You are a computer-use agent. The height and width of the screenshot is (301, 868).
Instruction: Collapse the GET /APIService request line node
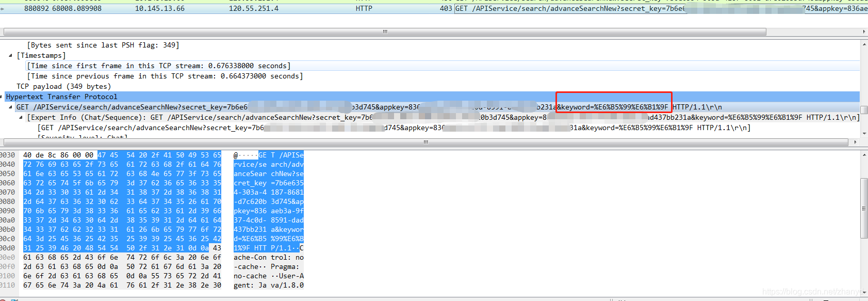point(11,107)
